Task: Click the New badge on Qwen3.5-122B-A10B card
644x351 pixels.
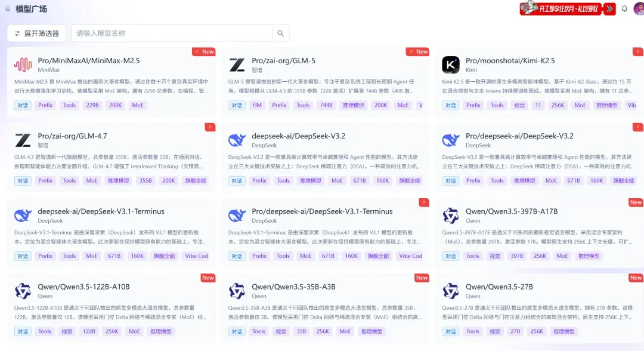Action: pyautogui.click(x=208, y=278)
